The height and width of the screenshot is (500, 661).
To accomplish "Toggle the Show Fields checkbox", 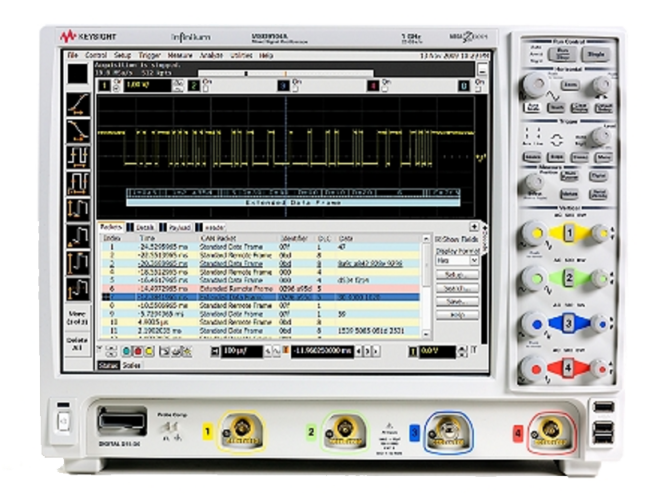I will point(438,239).
